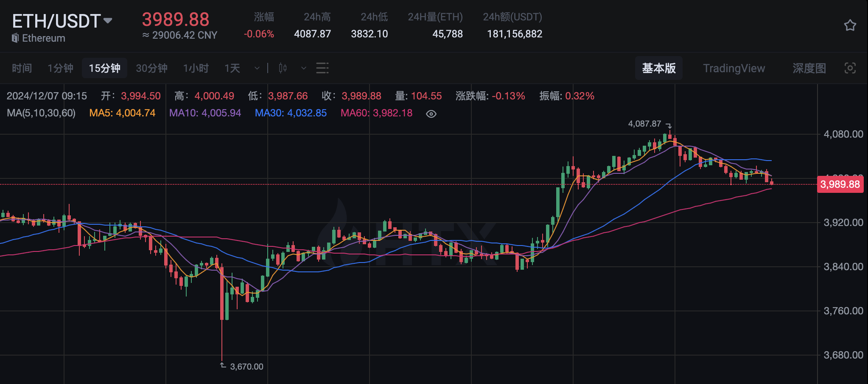Open the candlestick chart style icon
Screen dimensions: 868x384
(283, 68)
